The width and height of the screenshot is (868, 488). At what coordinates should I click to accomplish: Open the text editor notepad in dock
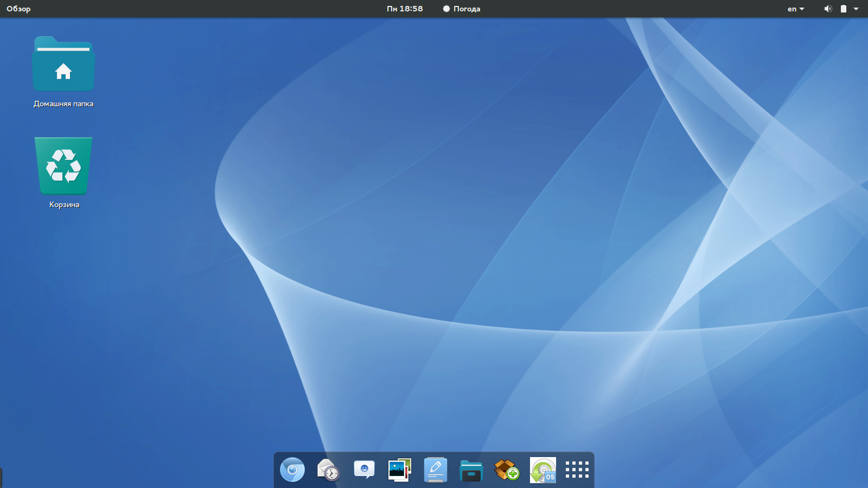click(436, 470)
